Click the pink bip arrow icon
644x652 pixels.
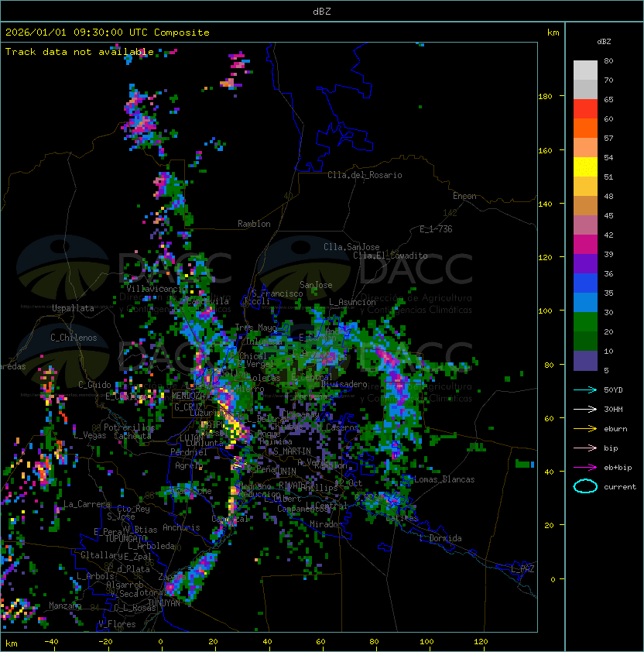(x=585, y=448)
